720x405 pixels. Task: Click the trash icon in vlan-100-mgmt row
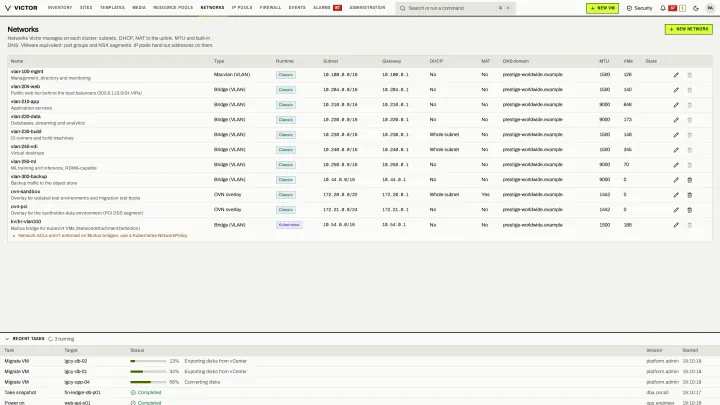click(x=689, y=75)
